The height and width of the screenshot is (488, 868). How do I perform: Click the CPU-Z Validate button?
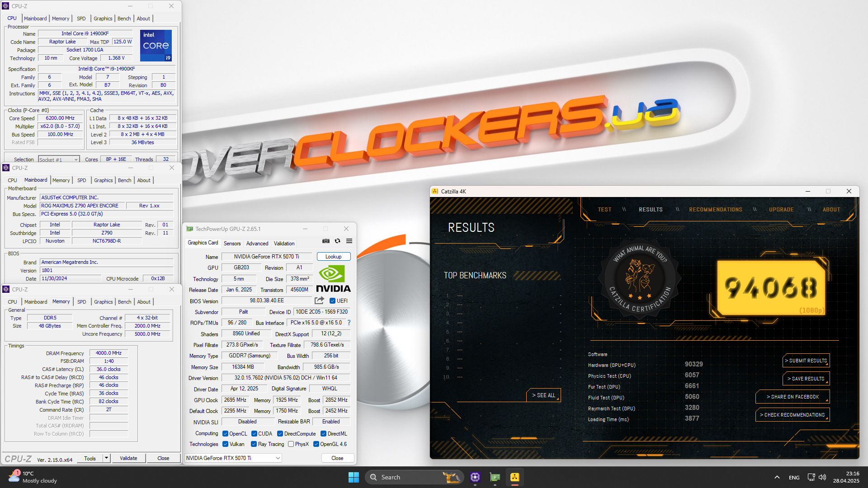point(128,458)
